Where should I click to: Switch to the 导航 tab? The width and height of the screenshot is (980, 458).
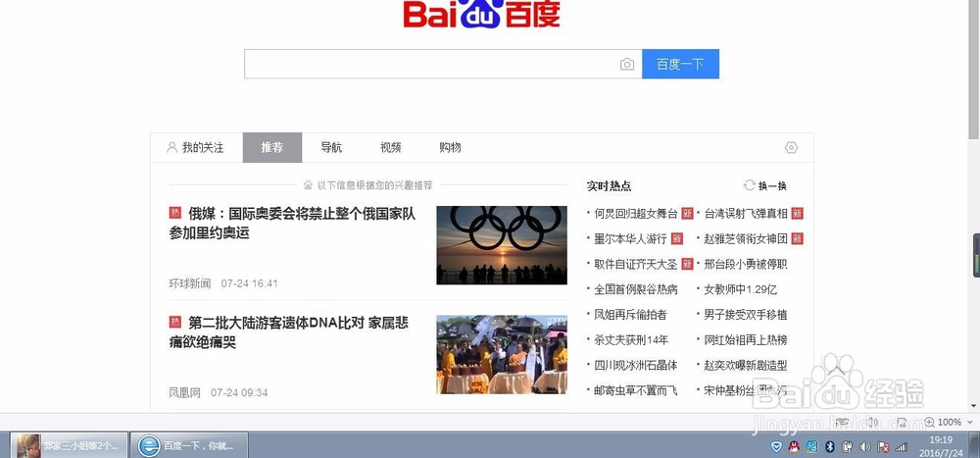331,148
